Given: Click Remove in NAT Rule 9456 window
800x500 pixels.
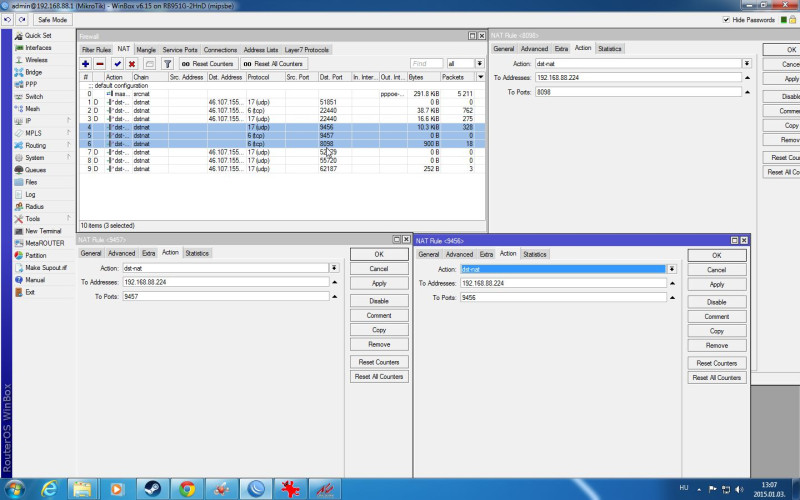Looking at the screenshot, I should (x=716, y=345).
